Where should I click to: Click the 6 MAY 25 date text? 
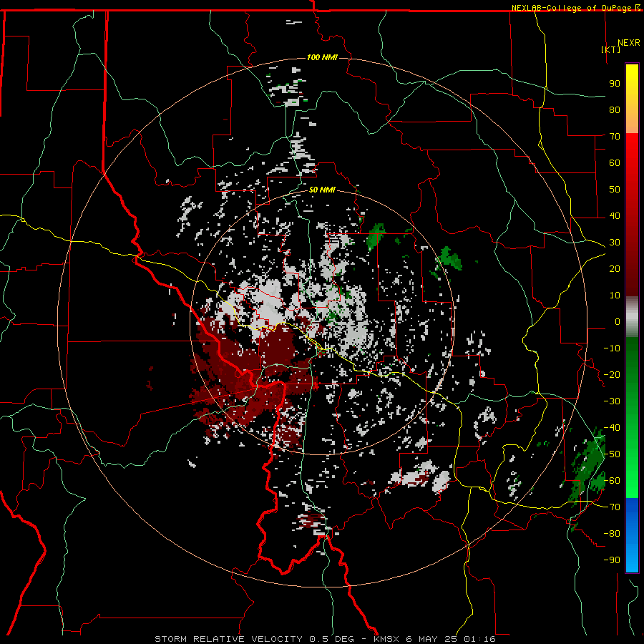point(431,639)
